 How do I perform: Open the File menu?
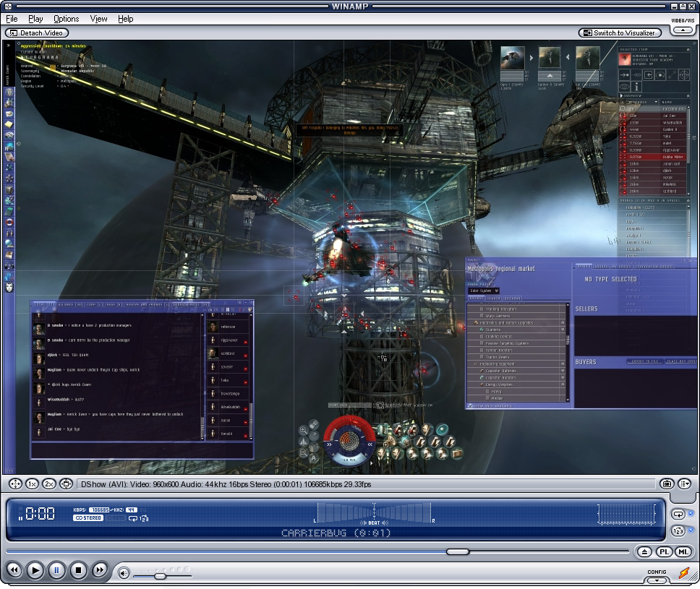(12, 19)
